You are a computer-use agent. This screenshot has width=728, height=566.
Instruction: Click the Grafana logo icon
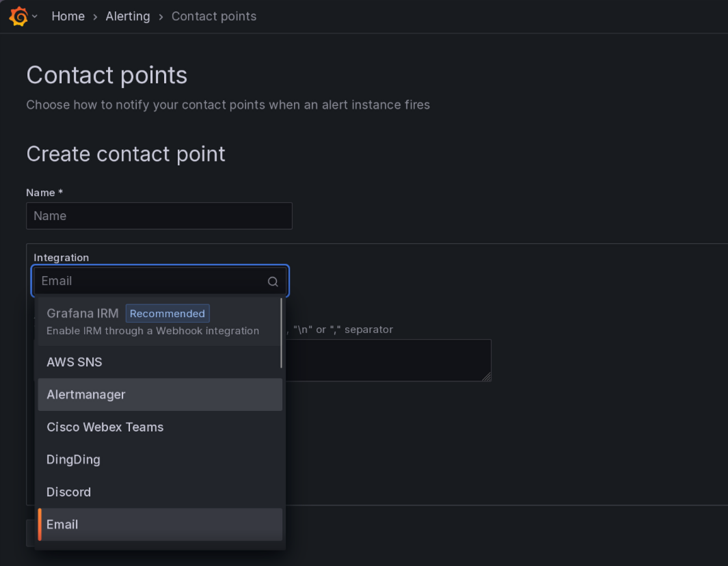click(18, 16)
